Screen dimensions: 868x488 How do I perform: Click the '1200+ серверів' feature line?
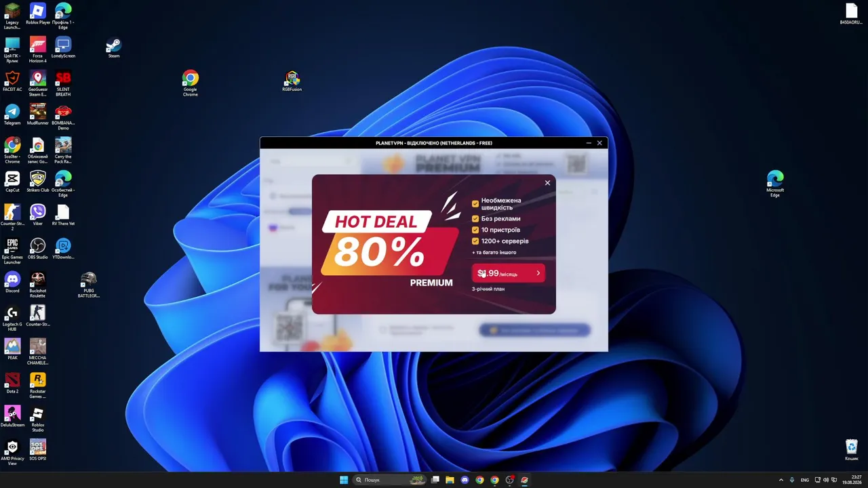(x=500, y=241)
